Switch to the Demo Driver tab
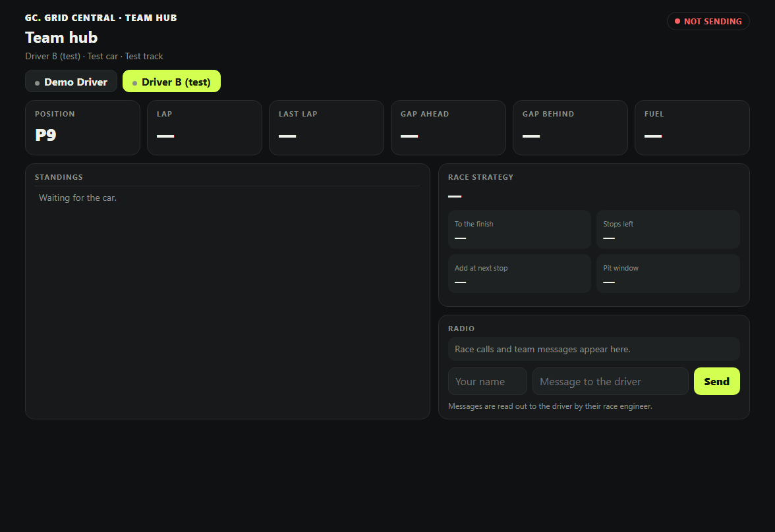 coord(71,82)
